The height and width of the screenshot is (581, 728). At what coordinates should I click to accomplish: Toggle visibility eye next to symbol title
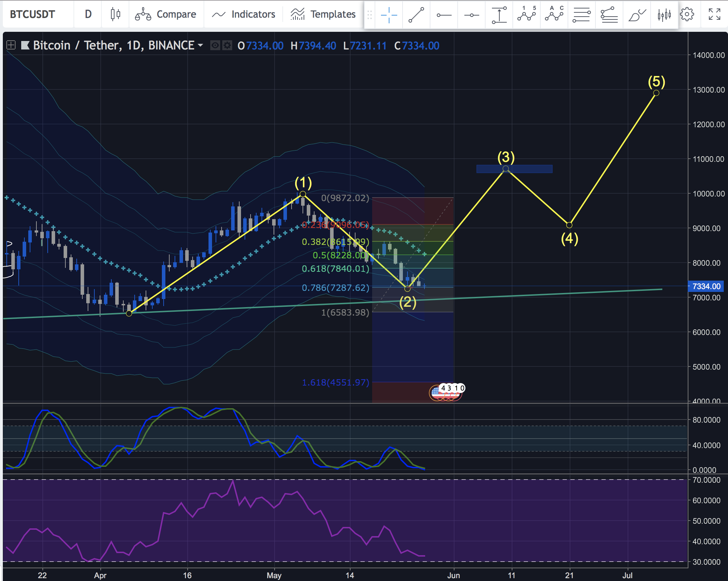pyautogui.click(x=215, y=46)
